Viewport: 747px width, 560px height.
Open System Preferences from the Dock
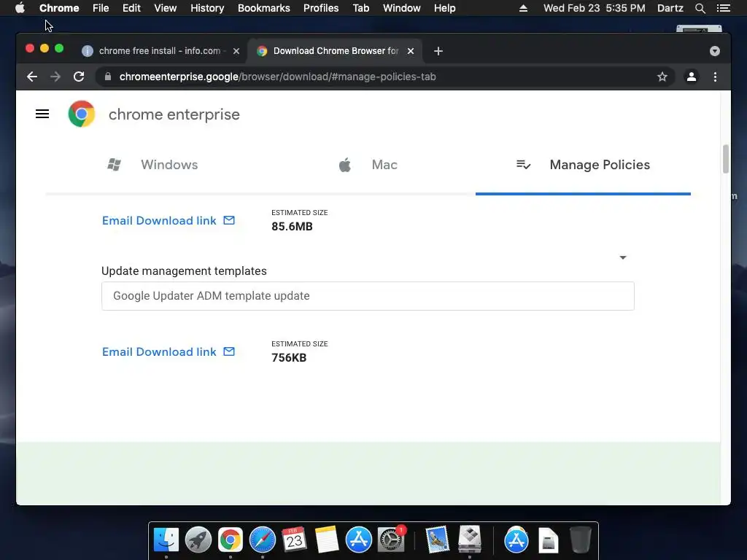[391, 540]
